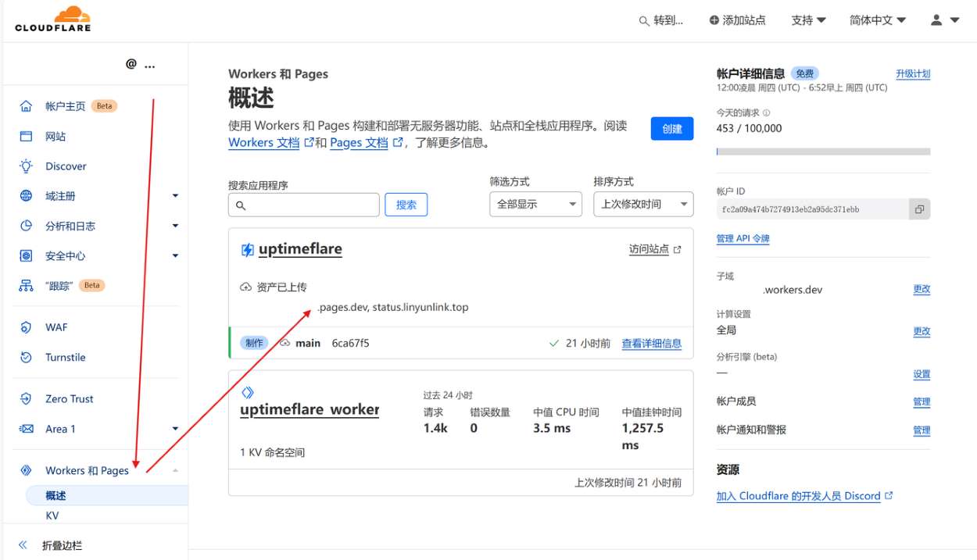Open the 支持 dropdown menu
Screen dimensions: 977x560
click(808, 20)
